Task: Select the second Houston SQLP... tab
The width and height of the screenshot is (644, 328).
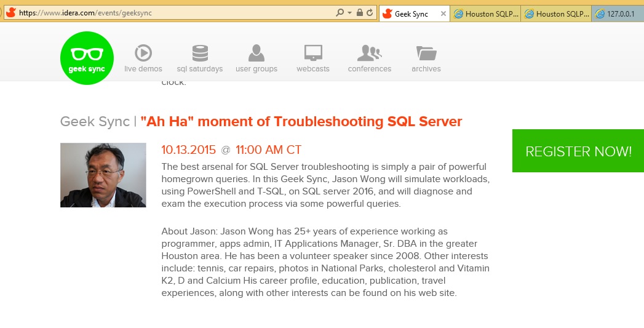Action: pyautogui.click(x=557, y=14)
